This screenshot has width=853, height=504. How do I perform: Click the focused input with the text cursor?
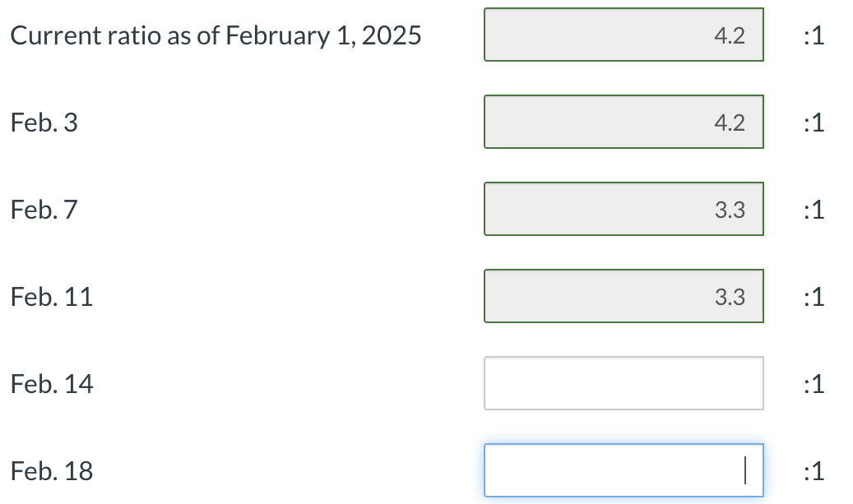pyautogui.click(x=624, y=469)
